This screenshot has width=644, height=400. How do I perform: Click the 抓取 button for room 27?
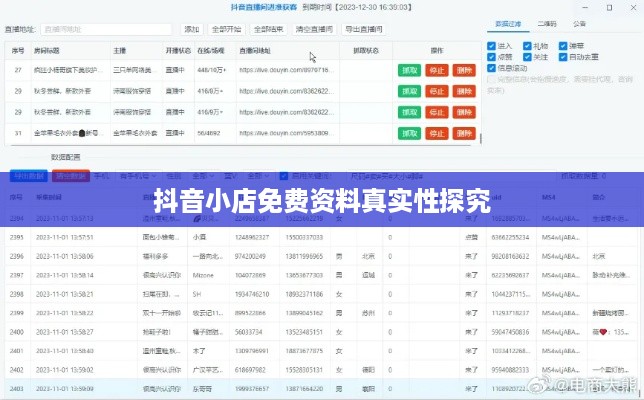tap(409, 70)
